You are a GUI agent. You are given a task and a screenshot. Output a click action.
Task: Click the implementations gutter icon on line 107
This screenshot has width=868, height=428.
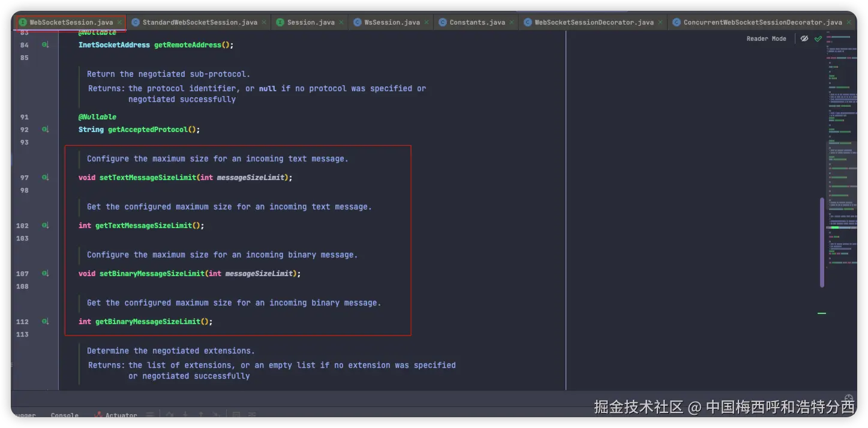click(45, 274)
